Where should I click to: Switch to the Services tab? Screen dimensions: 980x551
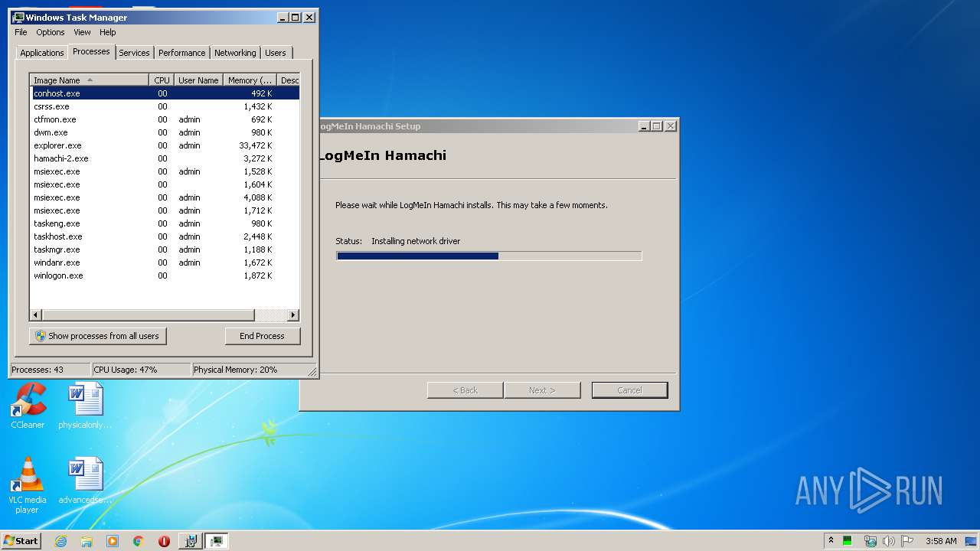click(x=134, y=53)
